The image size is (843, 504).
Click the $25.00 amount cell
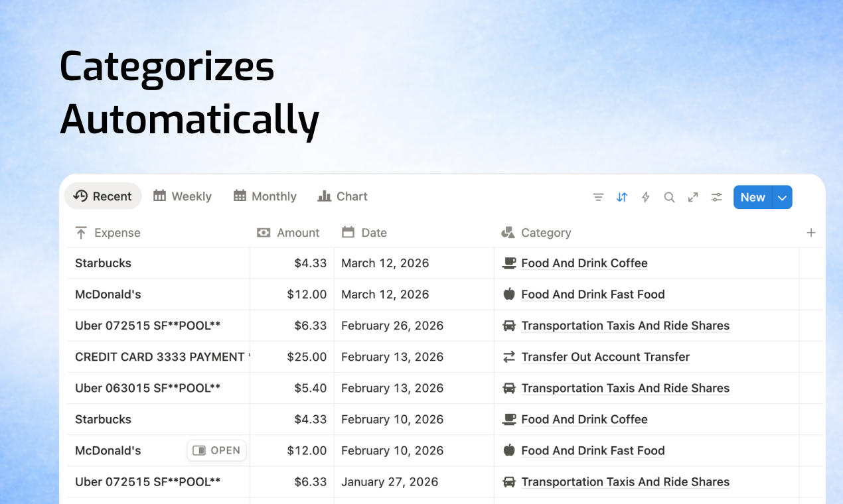pos(307,357)
